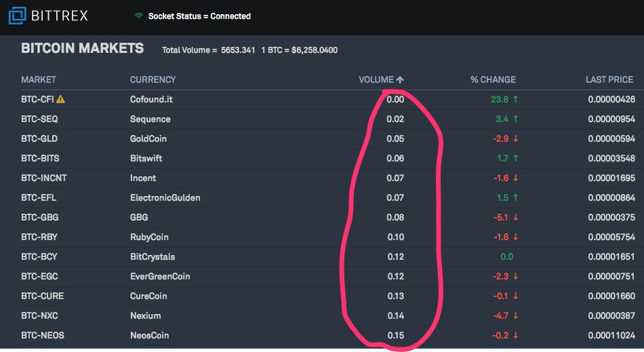Image resolution: width=644 pixels, height=352 pixels.
Task: Click the down arrow in RubyCoin row
Action: (x=515, y=237)
